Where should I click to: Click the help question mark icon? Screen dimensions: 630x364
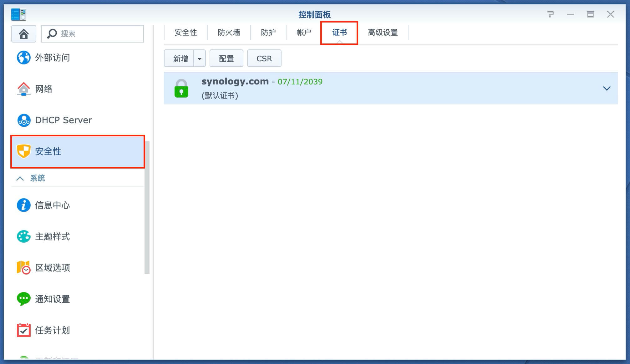[x=551, y=14]
